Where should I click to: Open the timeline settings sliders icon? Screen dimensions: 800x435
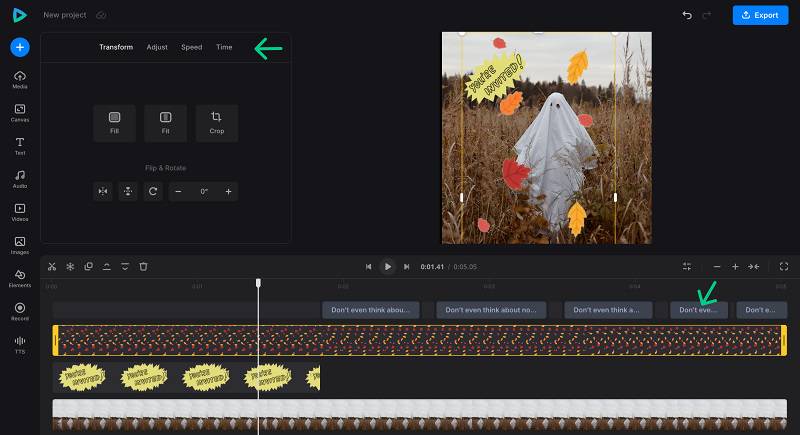coord(687,266)
